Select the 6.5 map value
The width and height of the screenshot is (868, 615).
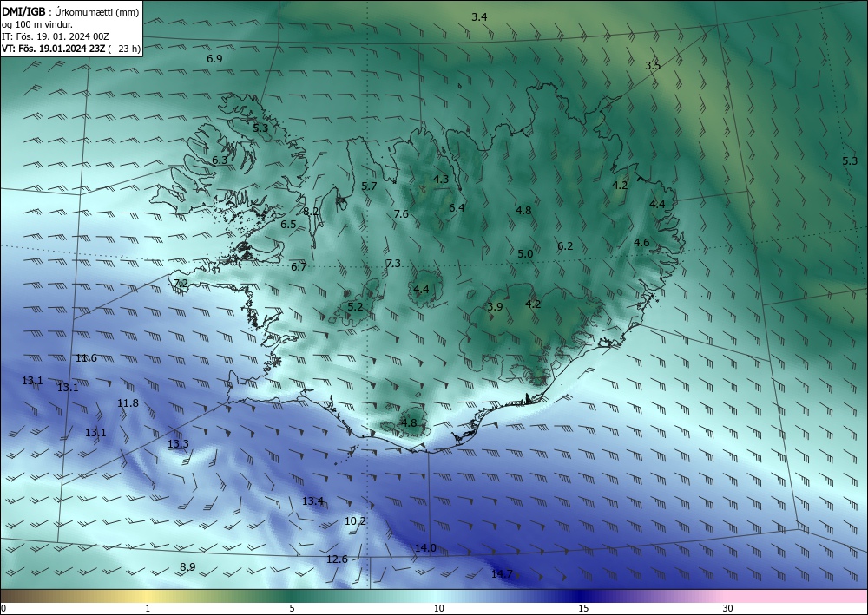[x=288, y=225]
